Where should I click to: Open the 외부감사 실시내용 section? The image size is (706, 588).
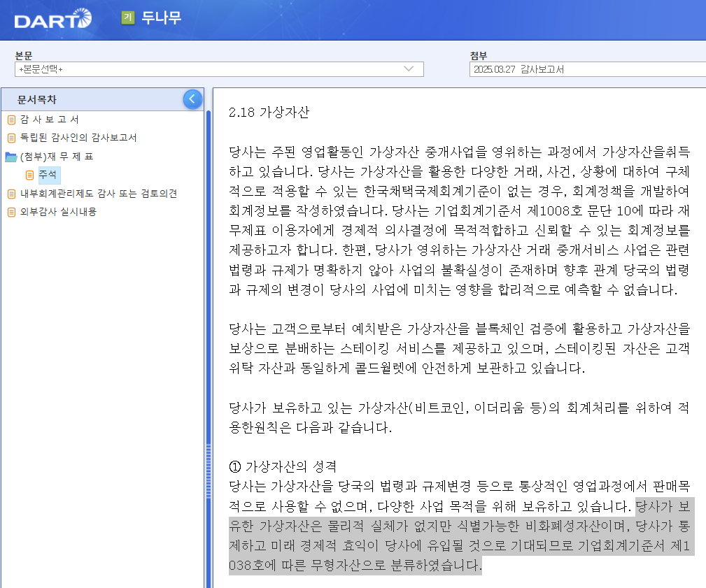coord(59,211)
